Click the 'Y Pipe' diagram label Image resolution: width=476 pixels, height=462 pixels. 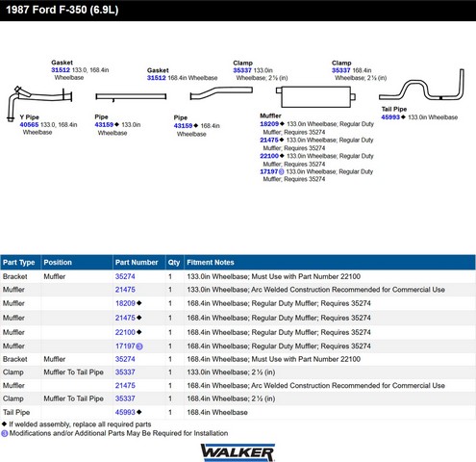point(29,117)
